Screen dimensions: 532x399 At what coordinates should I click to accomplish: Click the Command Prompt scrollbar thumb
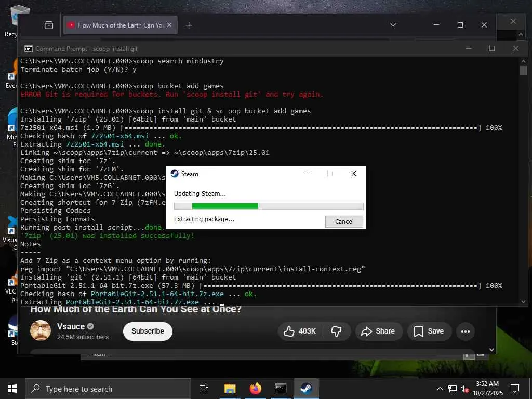[x=523, y=70]
